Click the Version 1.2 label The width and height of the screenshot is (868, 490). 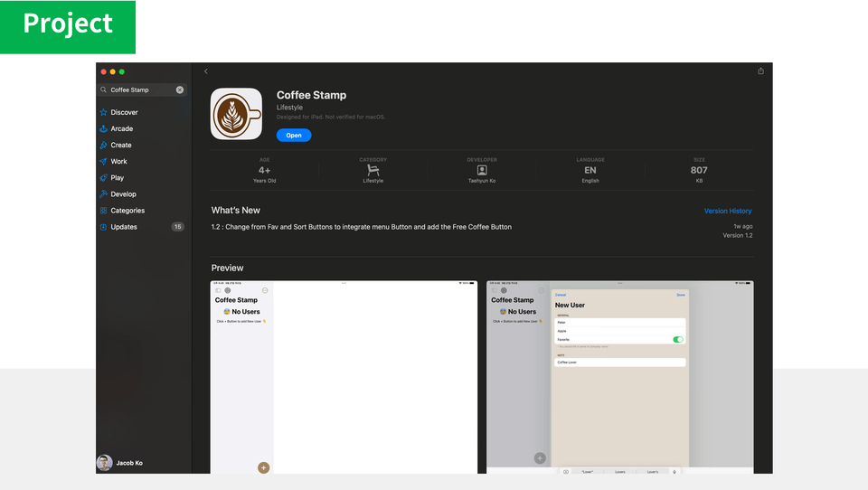738,235
